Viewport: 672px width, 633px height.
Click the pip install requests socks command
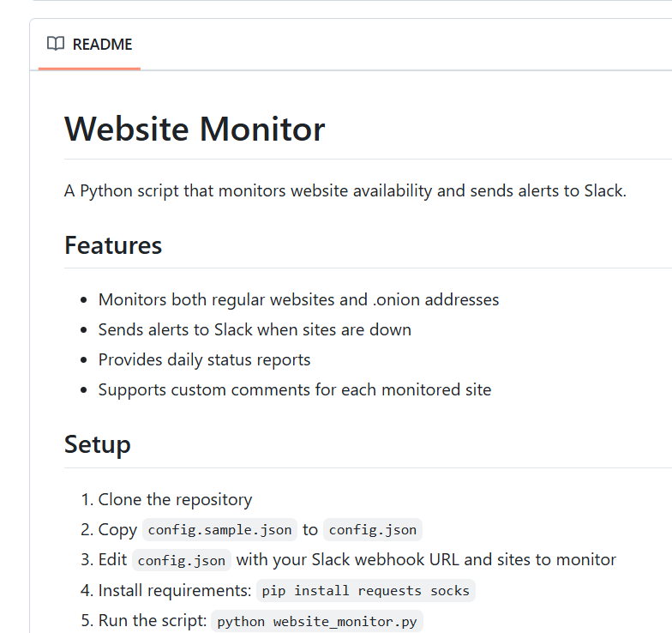point(365,590)
